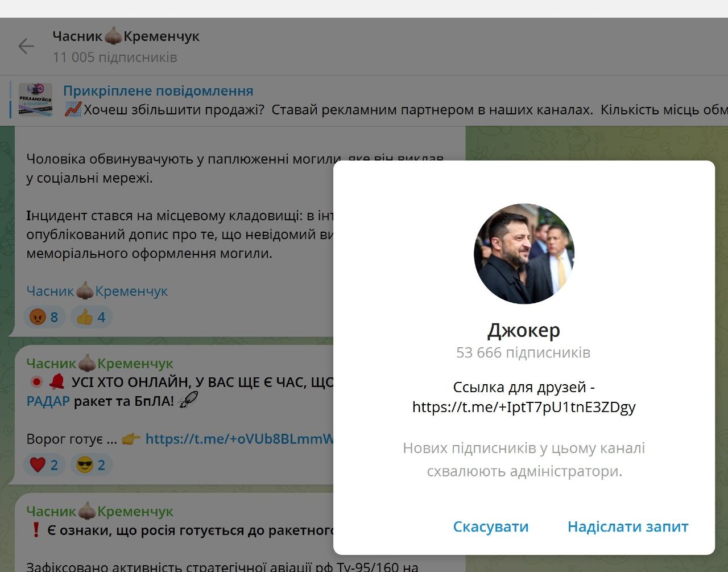The height and width of the screenshot is (572, 728).
Task: Click the text about Нових підписників у цьому каналі
Action: [x=524, y=459]
